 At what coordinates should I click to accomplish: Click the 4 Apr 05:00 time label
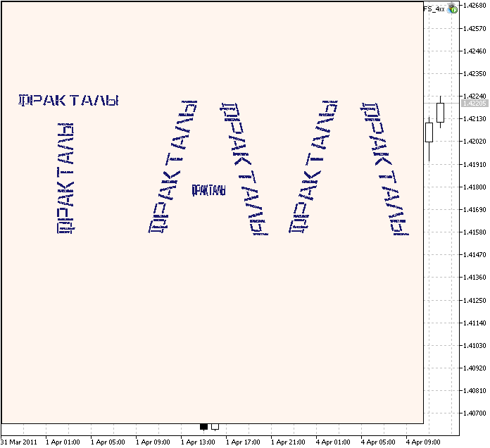click(x=378, y=442)
